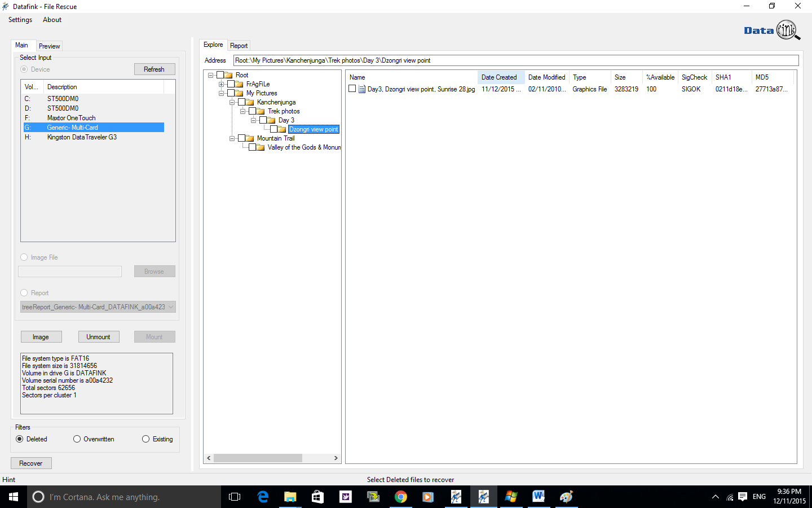This screenshot has height=508, width=812.
Task: Switch to the Report tab beside Explore
Action: pos(239,46)
